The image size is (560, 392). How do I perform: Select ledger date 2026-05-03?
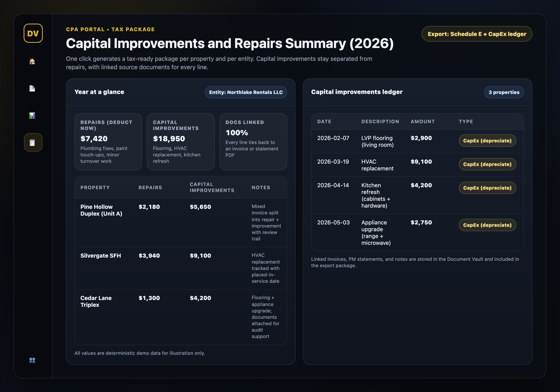[x=333, y=222]
